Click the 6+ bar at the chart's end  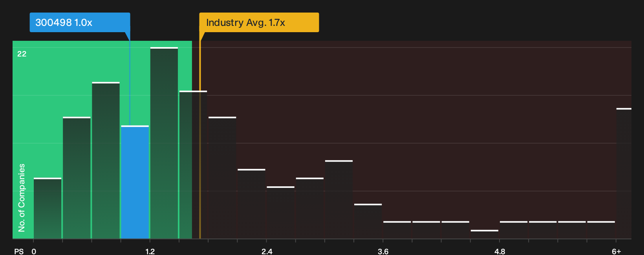click(624, 173)
